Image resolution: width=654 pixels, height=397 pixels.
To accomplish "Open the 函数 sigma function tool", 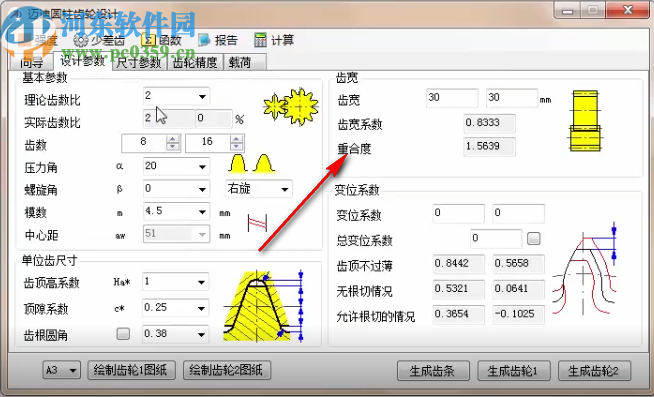I will [161, 40].
